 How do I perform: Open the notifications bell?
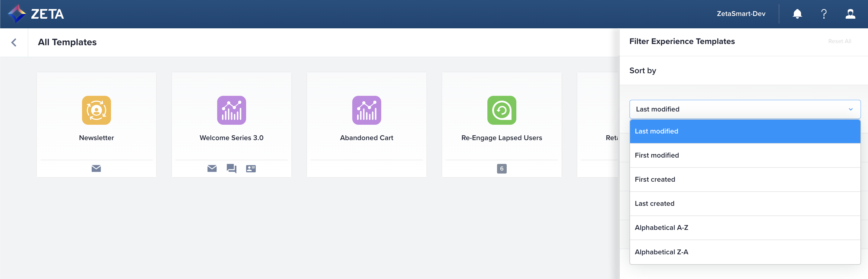coord(797,14)
